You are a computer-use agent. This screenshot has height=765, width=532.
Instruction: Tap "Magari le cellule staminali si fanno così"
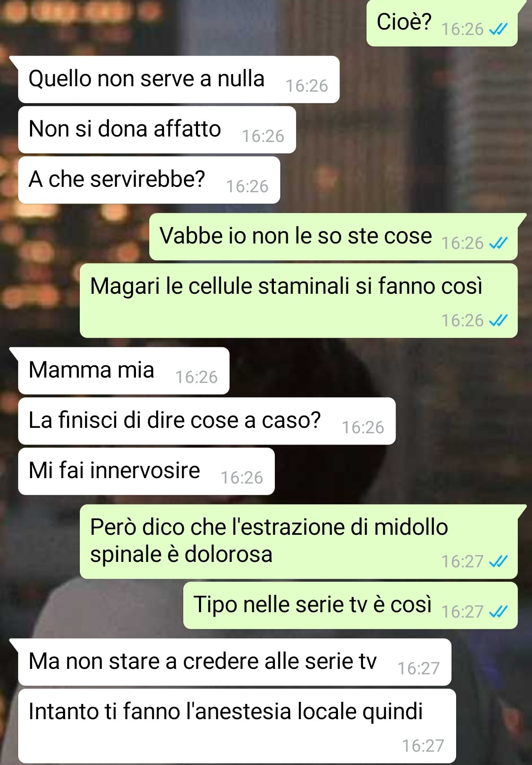(299, 301)
